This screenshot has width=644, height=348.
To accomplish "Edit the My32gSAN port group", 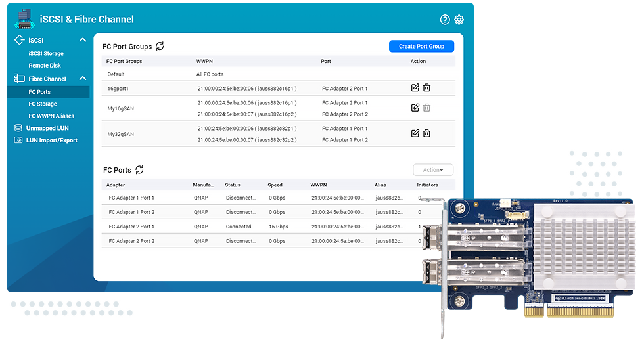I will [415, 133].
